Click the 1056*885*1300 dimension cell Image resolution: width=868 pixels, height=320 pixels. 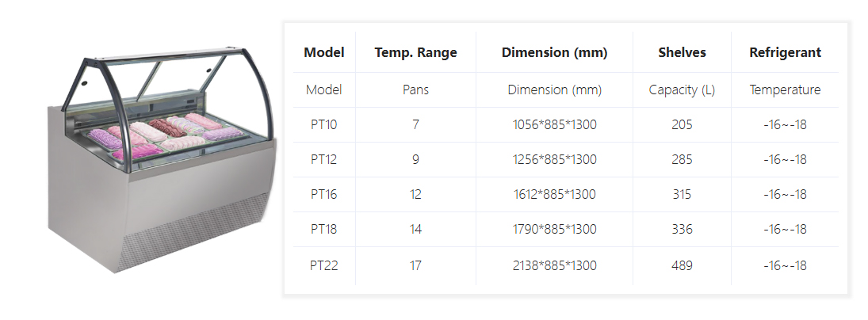[554, 124]
